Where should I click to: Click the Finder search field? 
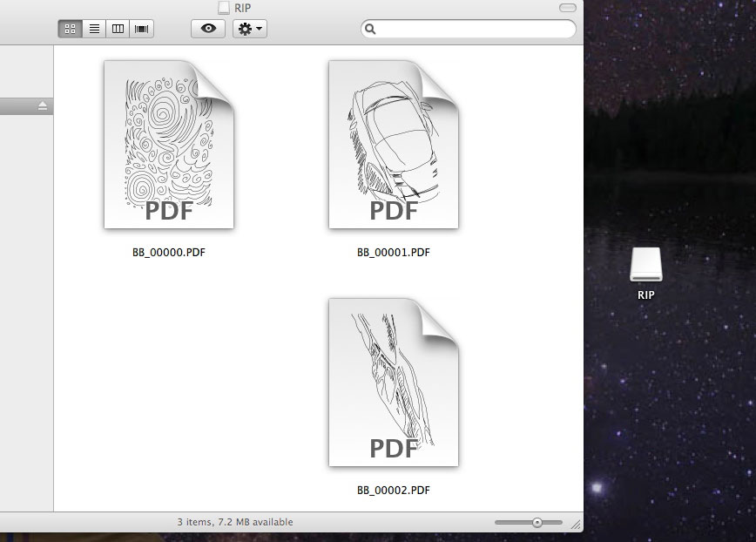pos(469,29)
